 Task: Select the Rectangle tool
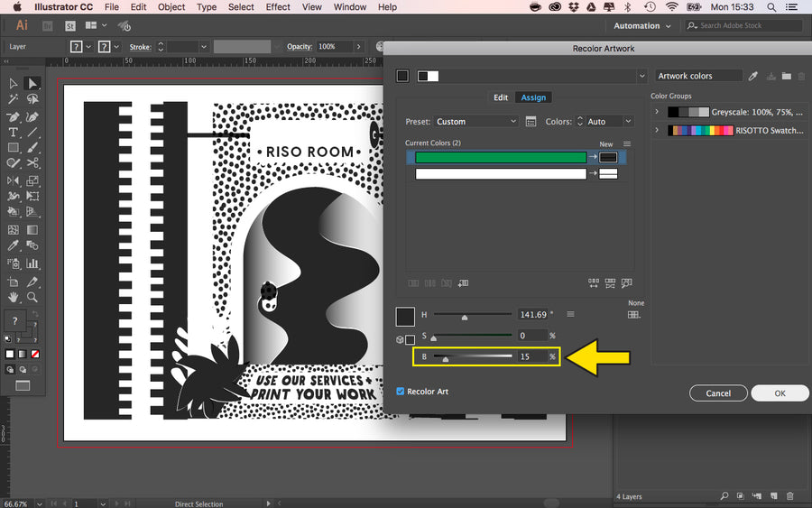pyautogui.click(x=13, y=148)
